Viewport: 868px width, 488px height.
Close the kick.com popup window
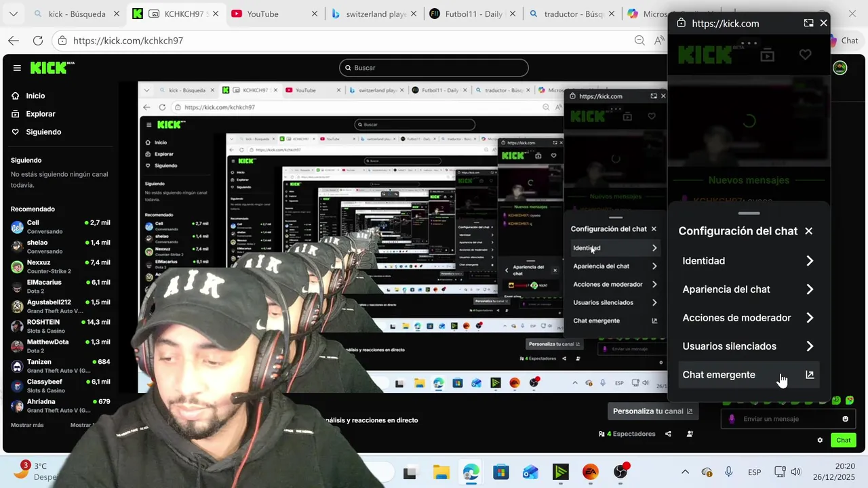[x=823, y=23]
